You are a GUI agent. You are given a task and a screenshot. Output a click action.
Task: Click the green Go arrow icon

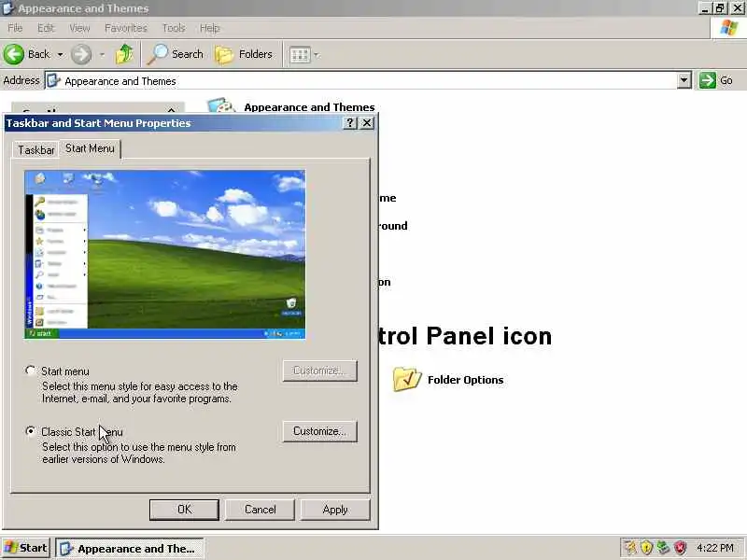click(708, 80)
